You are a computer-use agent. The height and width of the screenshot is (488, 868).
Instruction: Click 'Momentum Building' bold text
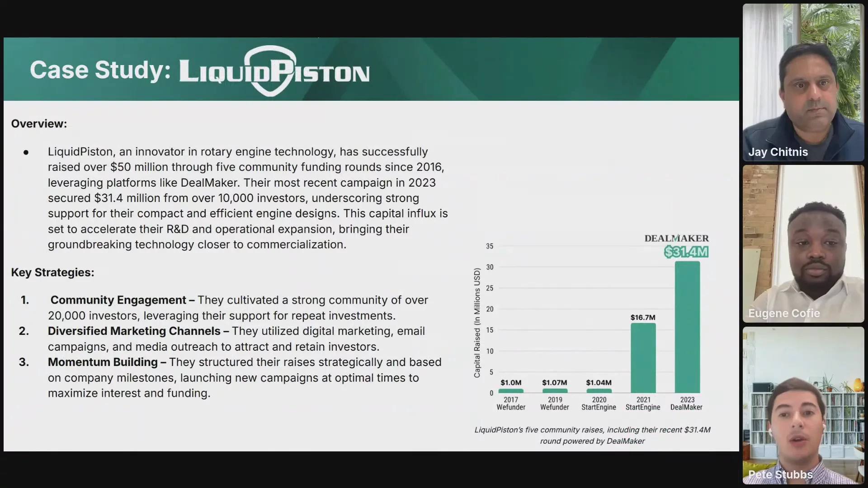click(103, 362)
